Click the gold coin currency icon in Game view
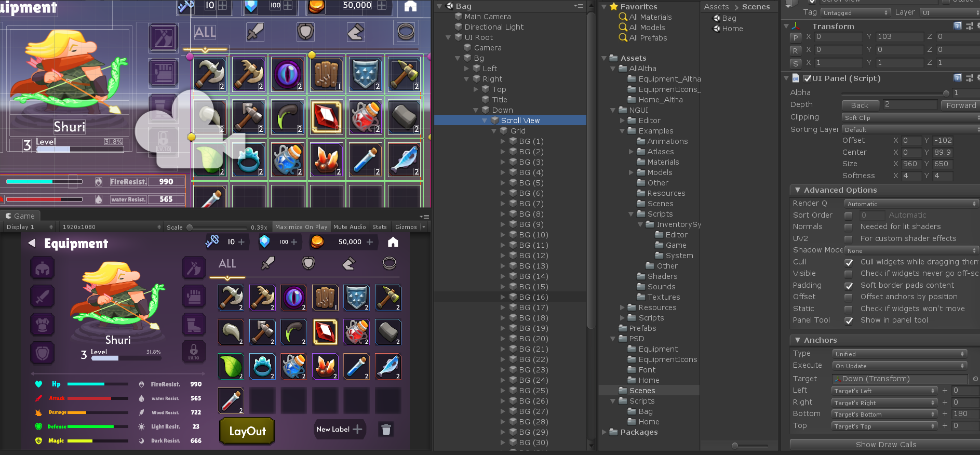This screenshot has width=980, height=455. tap(317, 242)
